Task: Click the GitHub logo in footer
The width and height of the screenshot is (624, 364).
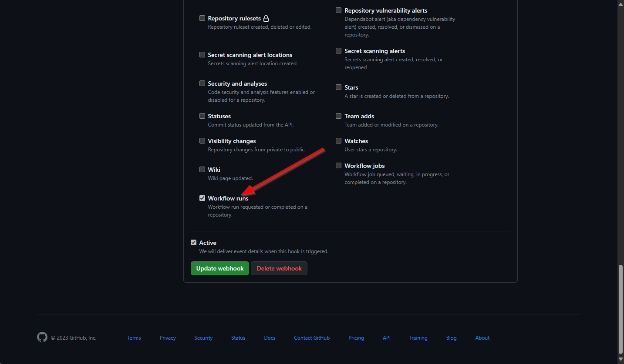Action: [42, 337]
